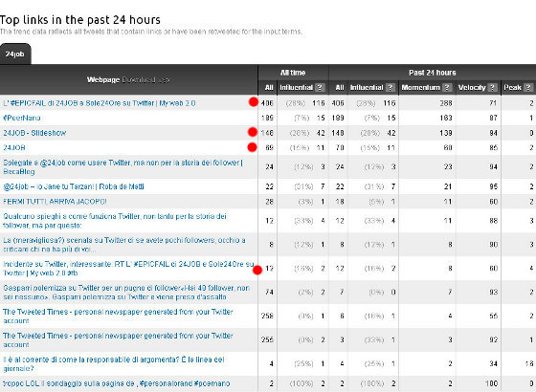536x392 pixels.
Task: Open FERMI TUTTI, ARRIVA JACOPO! link
Action: [55, 202]
